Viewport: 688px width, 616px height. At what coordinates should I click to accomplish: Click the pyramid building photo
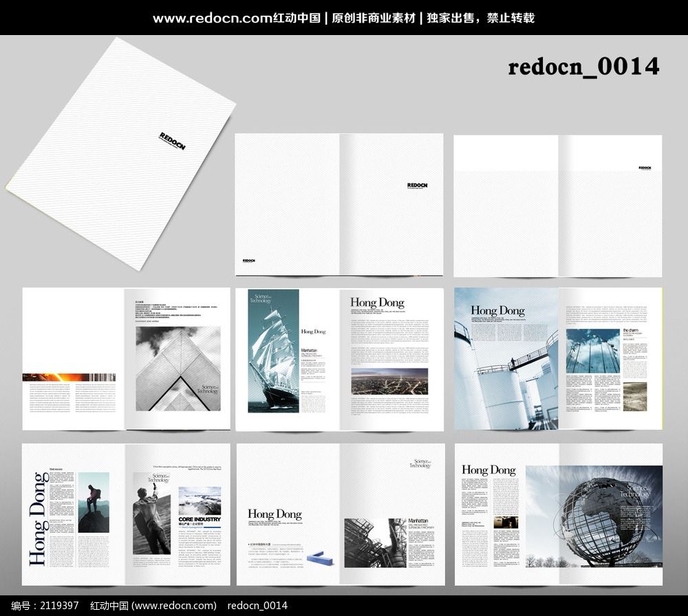[178, 369]
